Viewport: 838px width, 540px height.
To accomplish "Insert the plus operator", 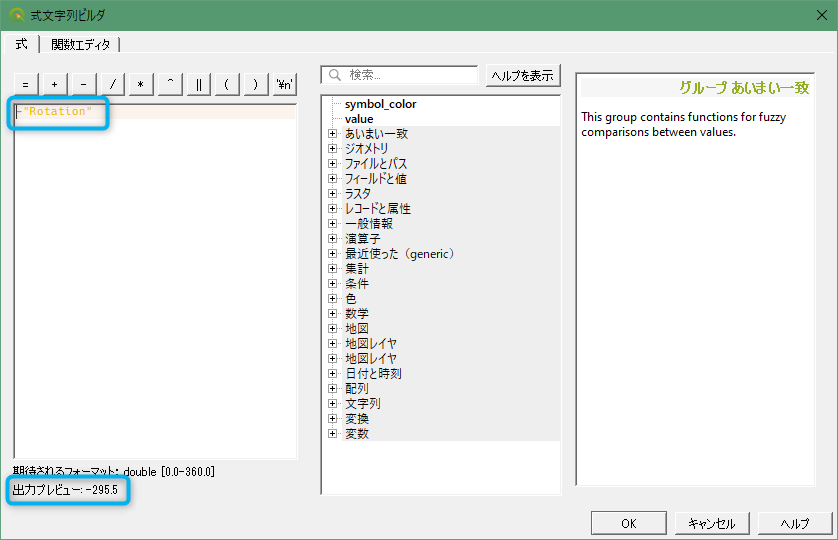I will click(x=54, y=85).
